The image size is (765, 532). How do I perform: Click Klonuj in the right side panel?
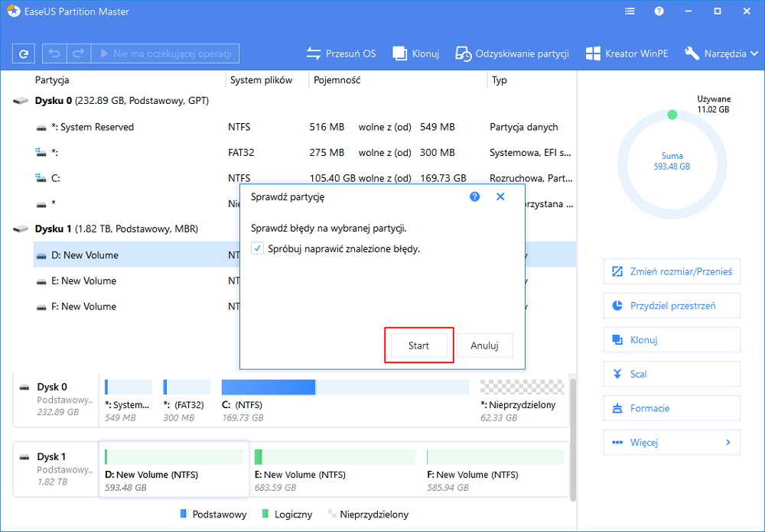672,340
